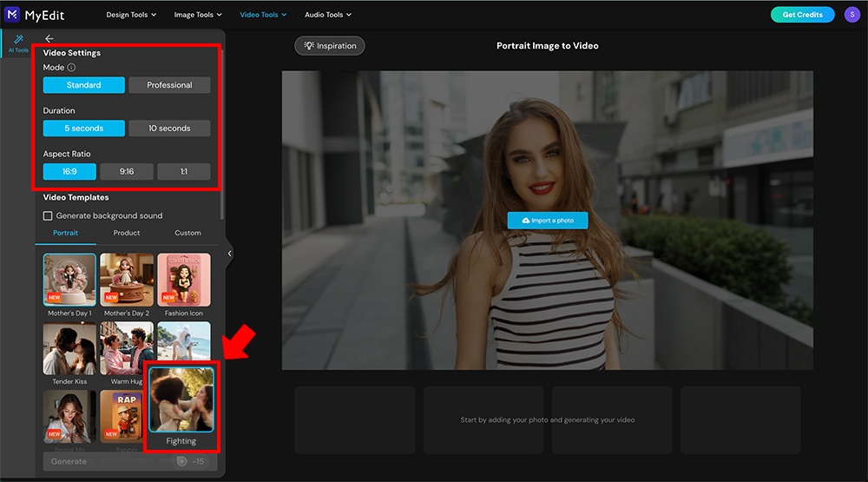Open the AI Tools sidebar icon

pos(18,43)
